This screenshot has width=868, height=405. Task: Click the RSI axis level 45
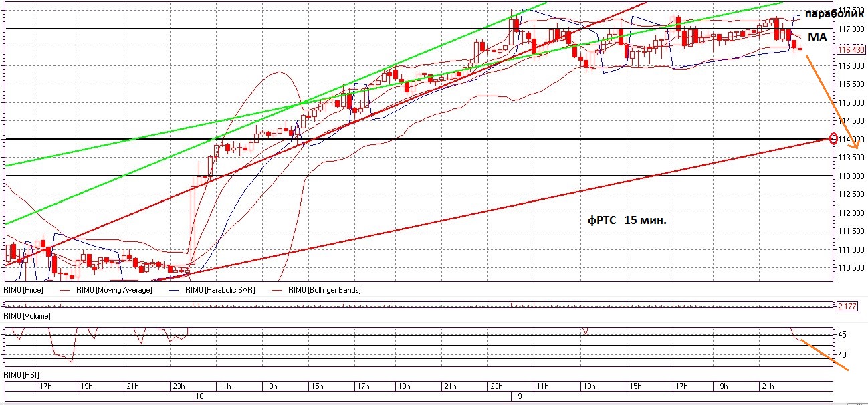click(x=842, y=335)
